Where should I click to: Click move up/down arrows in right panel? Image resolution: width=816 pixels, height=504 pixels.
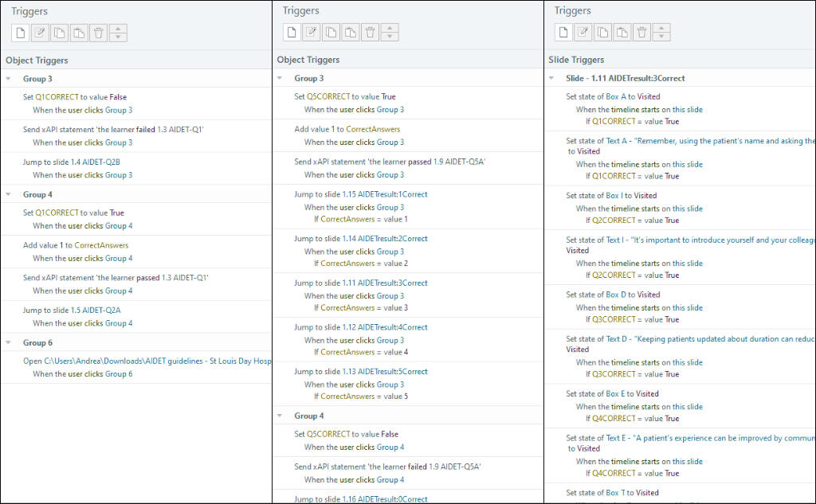point(661,33)
